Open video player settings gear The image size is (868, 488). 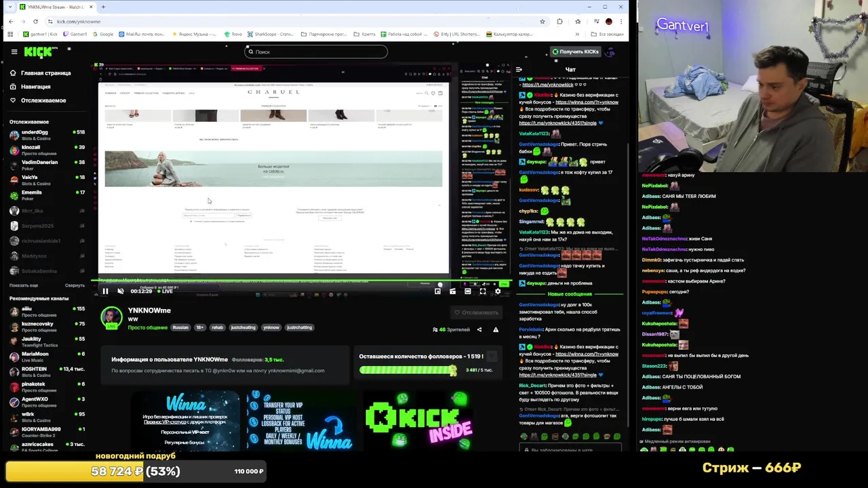coord(498,291)
